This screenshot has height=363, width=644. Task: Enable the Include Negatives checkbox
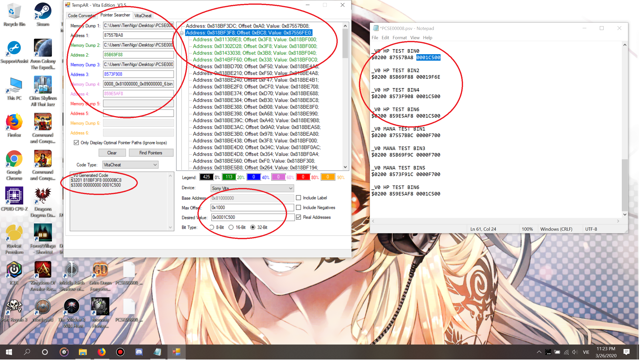coord(299,208)
